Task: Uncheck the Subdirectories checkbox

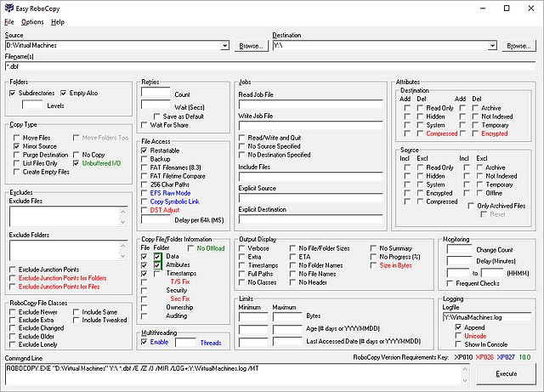Action: [13, 93]
